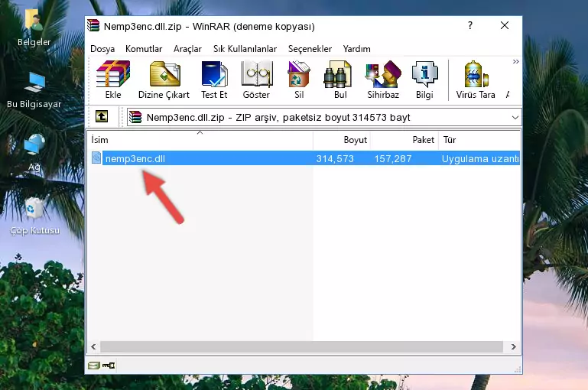Open the Araçlar menu

187,49
